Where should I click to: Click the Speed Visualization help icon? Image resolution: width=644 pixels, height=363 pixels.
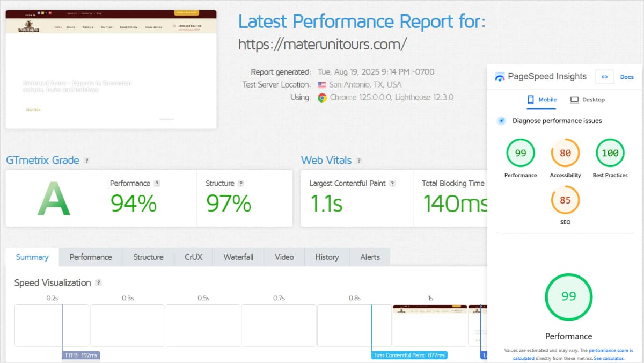98,283
